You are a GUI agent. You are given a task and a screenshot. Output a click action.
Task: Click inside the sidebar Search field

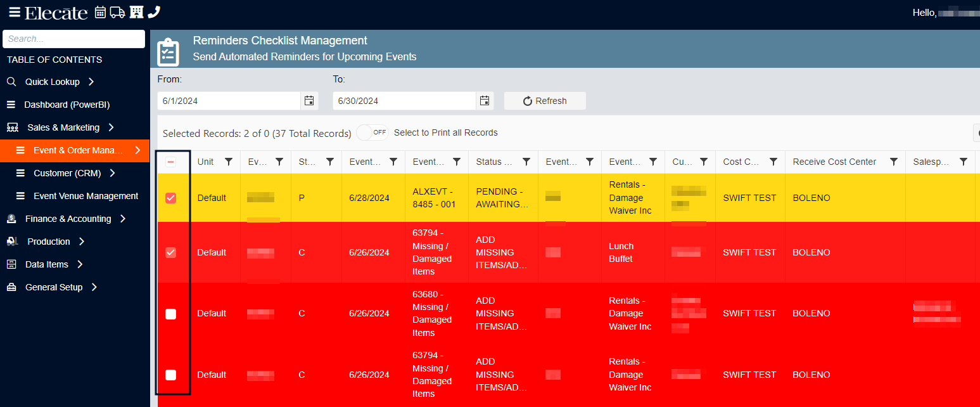(x=73, y=39)
